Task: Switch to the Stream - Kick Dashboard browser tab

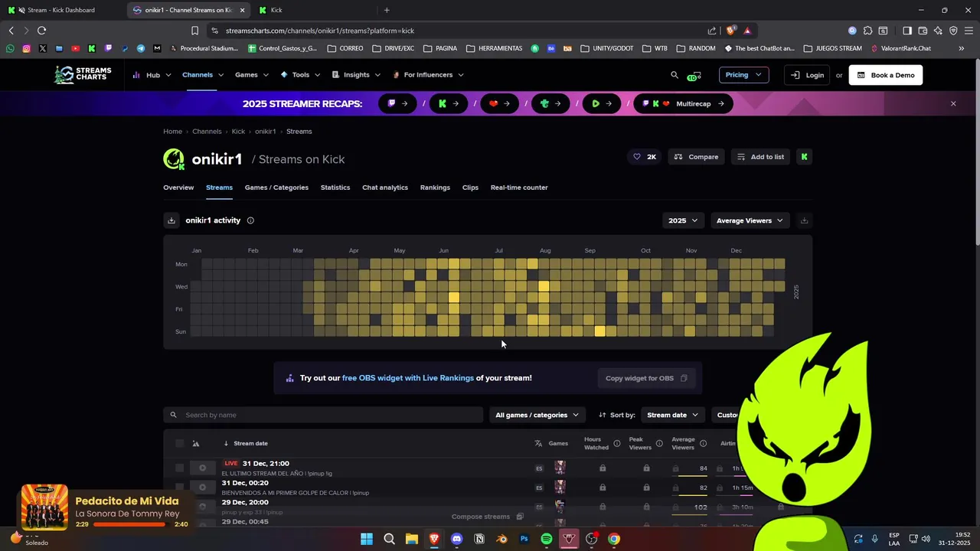Action: (x=63, y=10)
